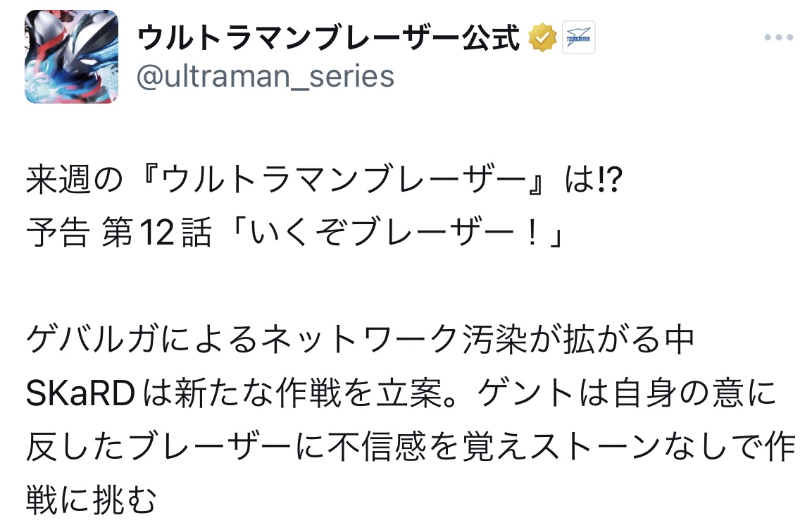Click the Tsuburaya affiliate badge icon

click(578, 38)
